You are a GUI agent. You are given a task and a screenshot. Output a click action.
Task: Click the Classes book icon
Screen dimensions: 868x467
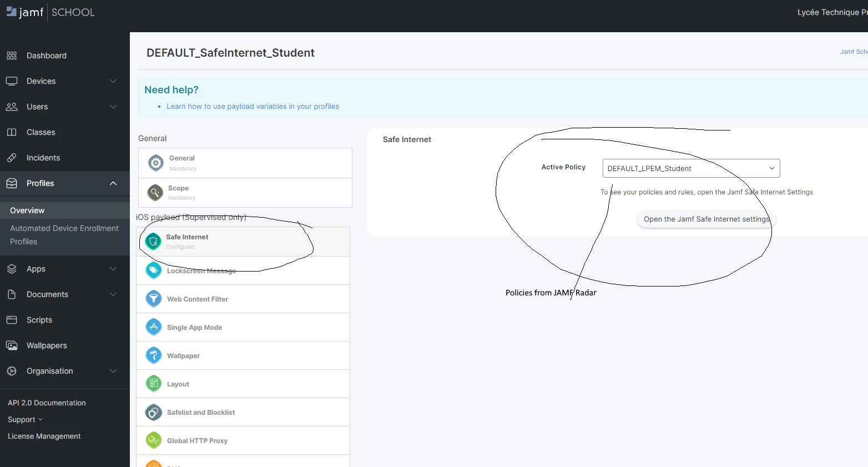(x=12, y=132)
